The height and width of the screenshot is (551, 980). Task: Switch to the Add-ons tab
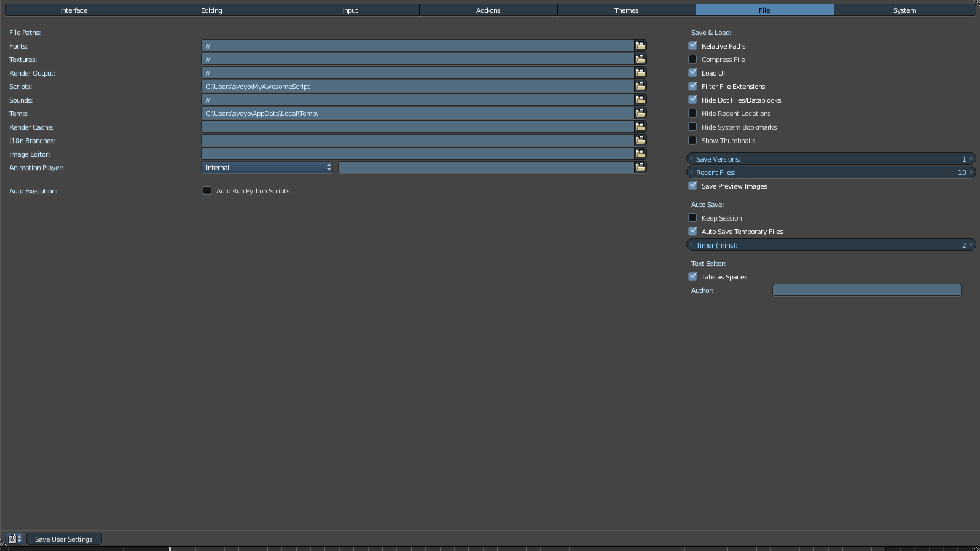(488, 10)
